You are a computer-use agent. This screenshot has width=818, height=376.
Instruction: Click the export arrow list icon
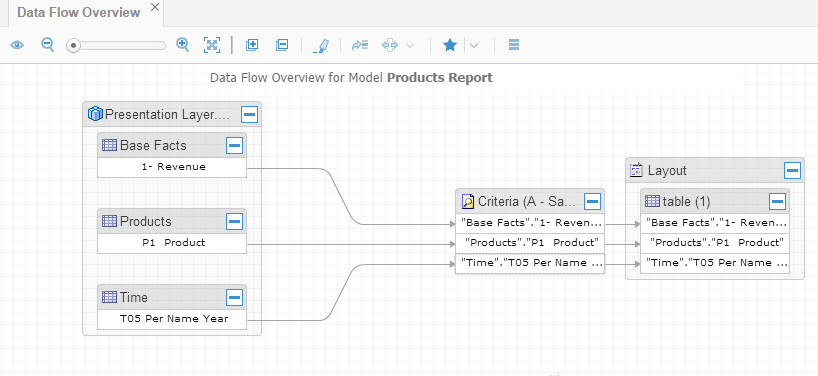coord(360,45)
